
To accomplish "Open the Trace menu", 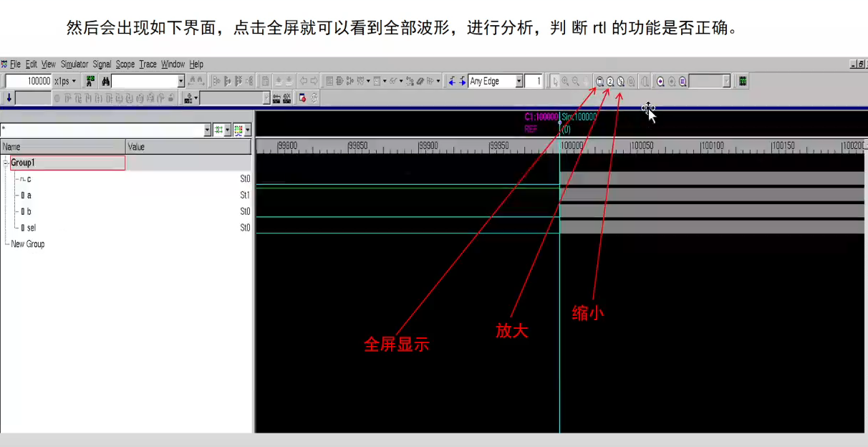I will tap(148, 64).
